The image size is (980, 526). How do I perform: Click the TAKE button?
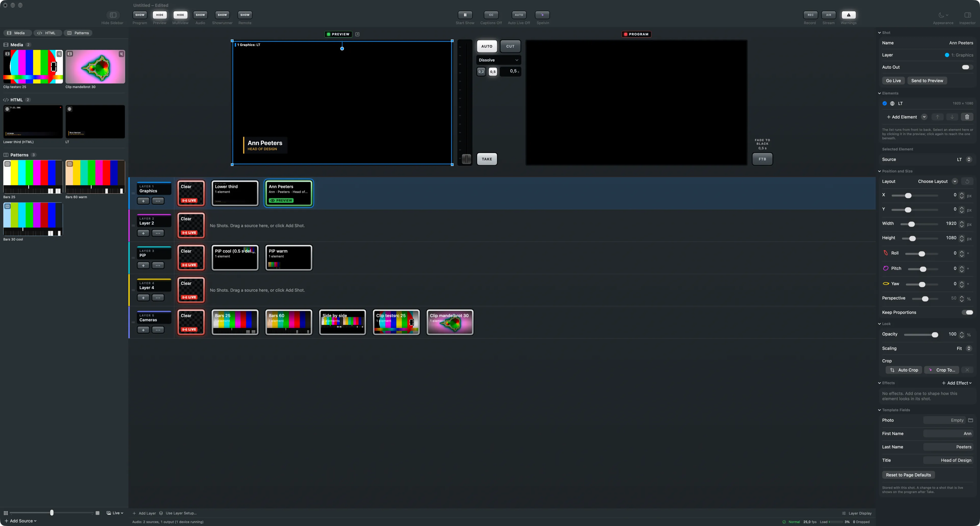(487, 159)
